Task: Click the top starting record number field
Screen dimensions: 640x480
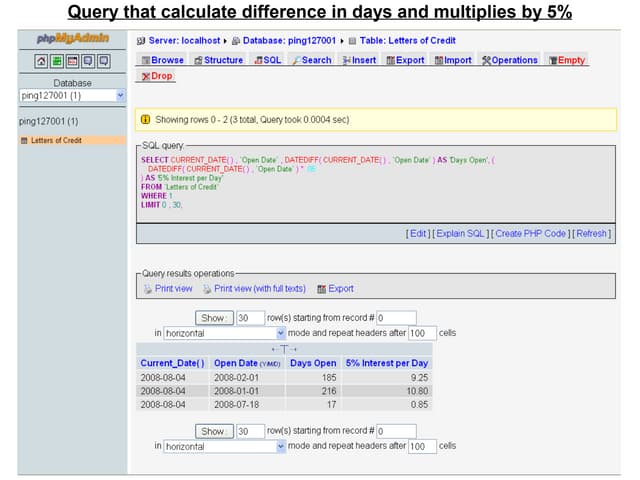Action: tap(396, 318)
